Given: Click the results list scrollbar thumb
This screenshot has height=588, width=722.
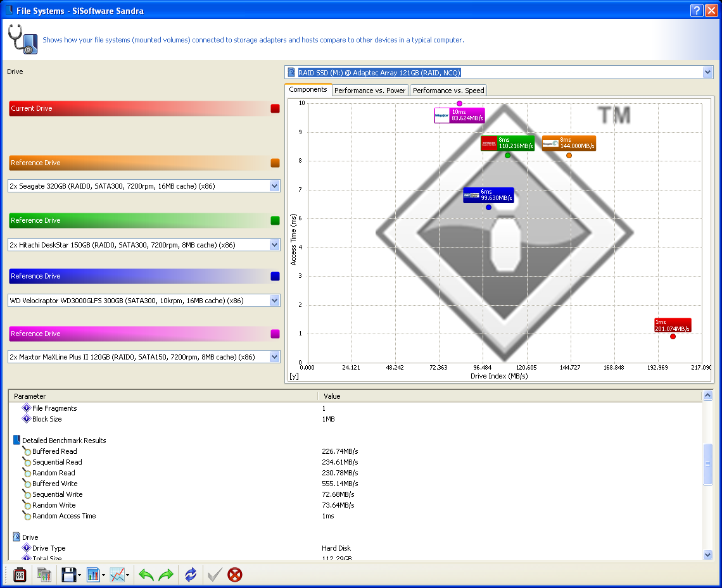Looking at the screenshot, I should tap(707, 464).
